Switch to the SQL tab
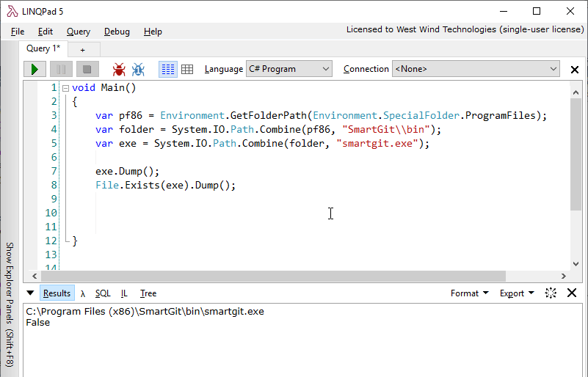Viewport: 588px width, 377px height. pos(103,293)
